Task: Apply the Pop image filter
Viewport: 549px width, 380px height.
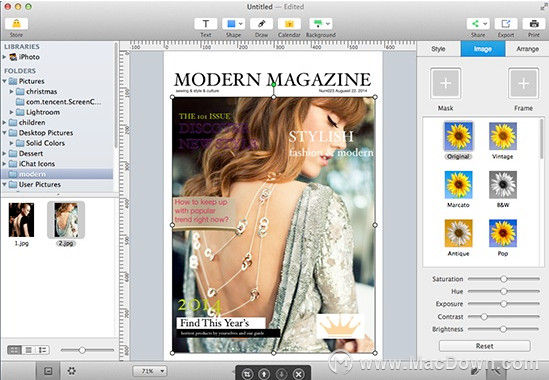Action: (x=503, y=233)
